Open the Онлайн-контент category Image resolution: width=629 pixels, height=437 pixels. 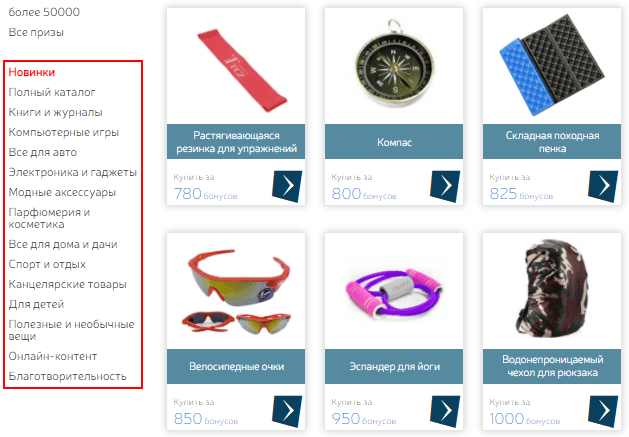click(53, 356)
